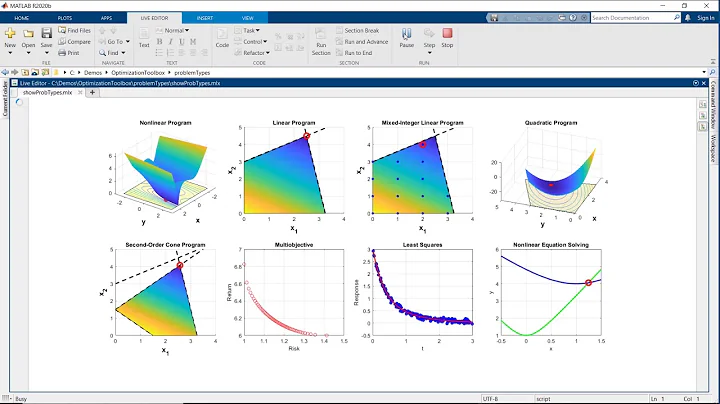Click Demos in the folder path

[x=93, y=73]
